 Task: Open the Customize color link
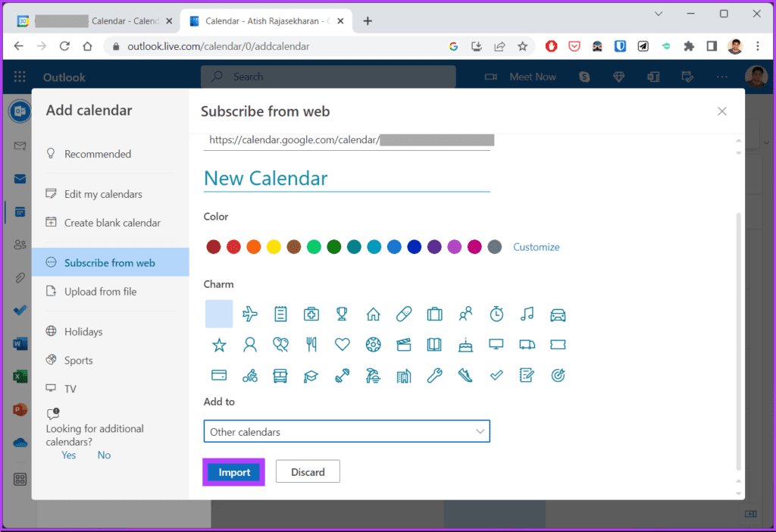pos(536,247)
